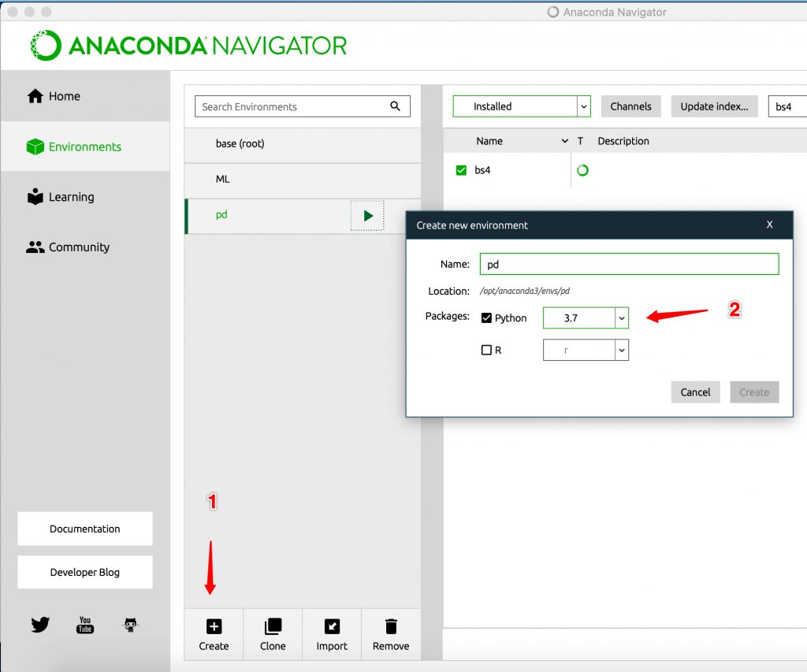Select the base (root) environment
Viewport: 807px width, 672px height.
click(x=303, y=146)
